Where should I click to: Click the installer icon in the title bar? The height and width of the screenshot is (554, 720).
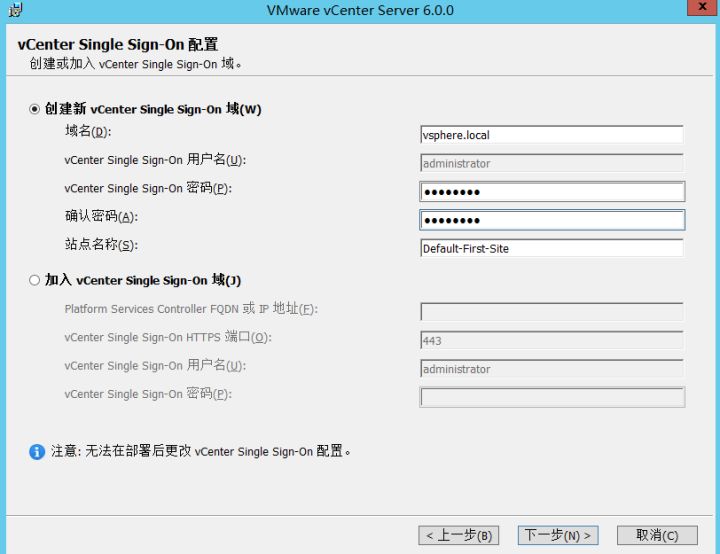pyautogui.click(x=15, y=10)
